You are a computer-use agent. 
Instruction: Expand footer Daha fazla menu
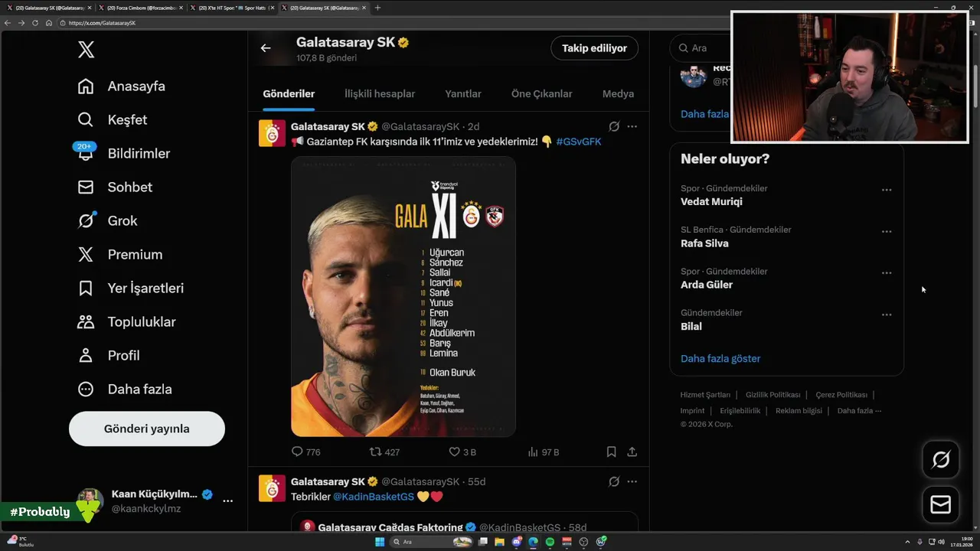[859, 411]
